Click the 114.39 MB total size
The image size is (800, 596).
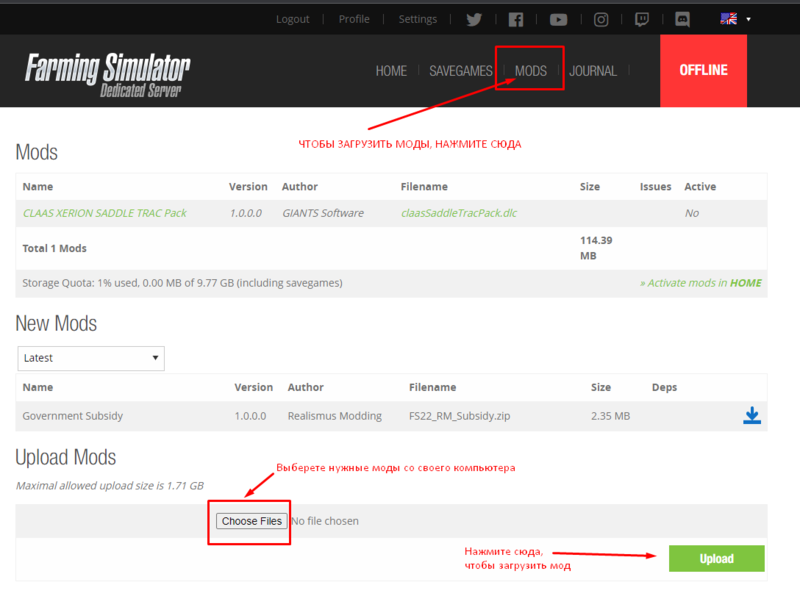(596, 248)
